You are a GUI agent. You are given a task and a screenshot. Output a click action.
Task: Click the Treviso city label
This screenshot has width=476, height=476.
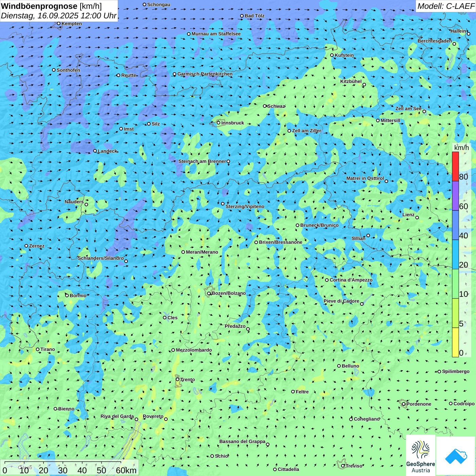point(354,466)
